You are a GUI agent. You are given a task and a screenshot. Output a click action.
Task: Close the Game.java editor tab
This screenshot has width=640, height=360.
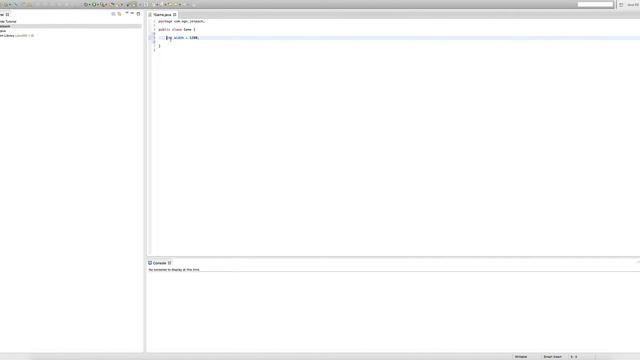[x=175, y=15]
